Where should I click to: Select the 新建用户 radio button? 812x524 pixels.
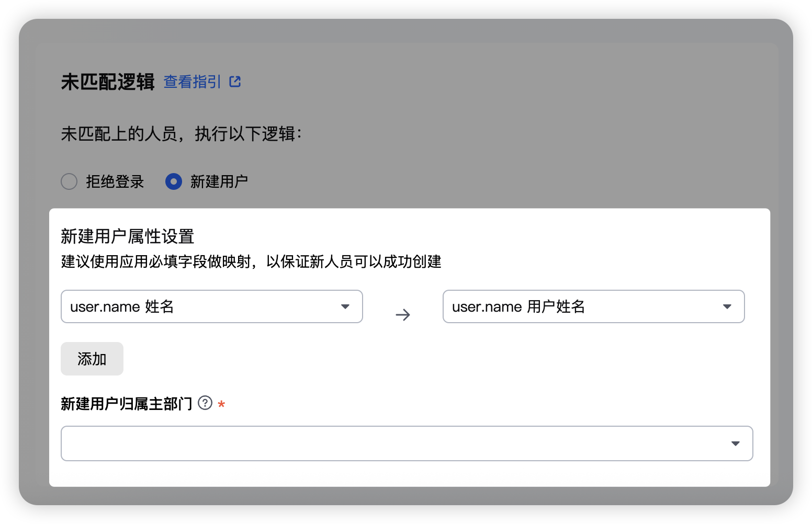(174, 181)
